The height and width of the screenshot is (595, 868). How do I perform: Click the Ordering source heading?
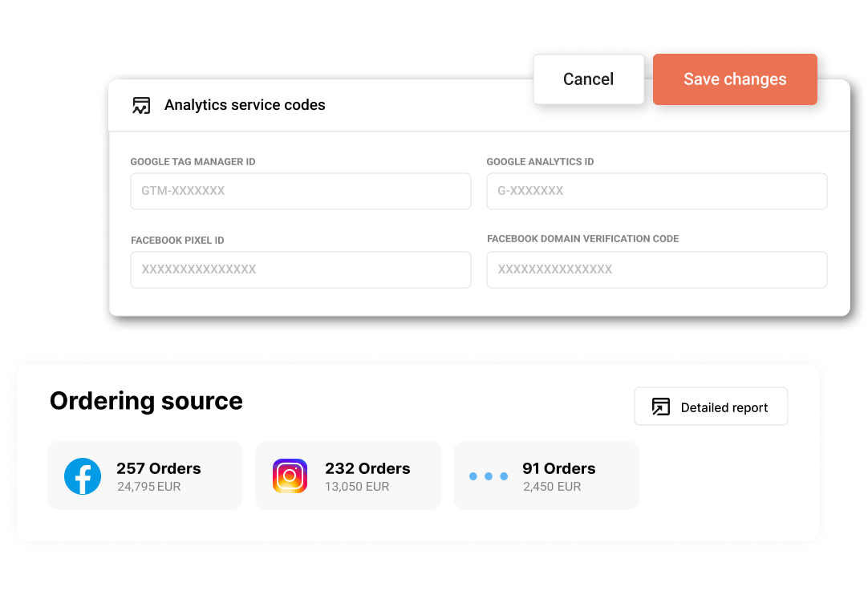146,401
